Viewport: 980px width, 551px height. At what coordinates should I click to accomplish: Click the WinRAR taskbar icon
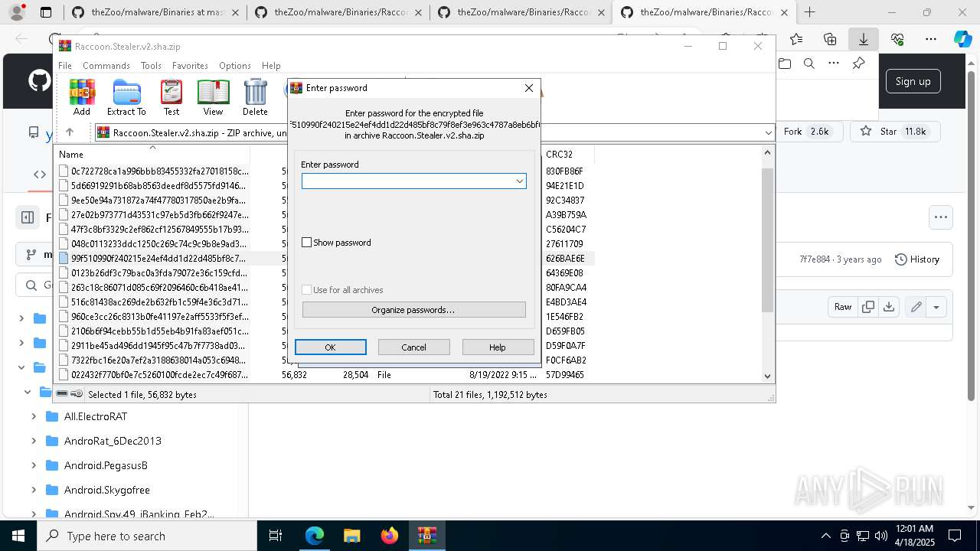click(426, 536)
